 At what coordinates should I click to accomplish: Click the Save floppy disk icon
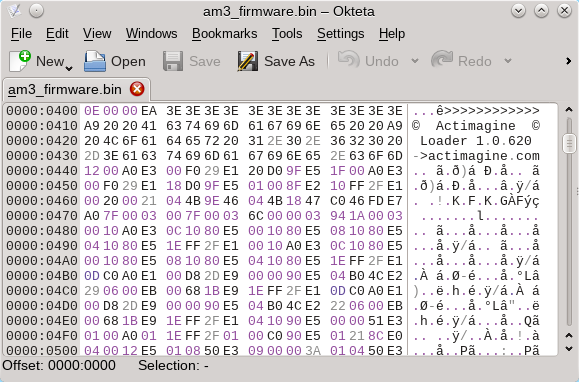tap(173, 61)
